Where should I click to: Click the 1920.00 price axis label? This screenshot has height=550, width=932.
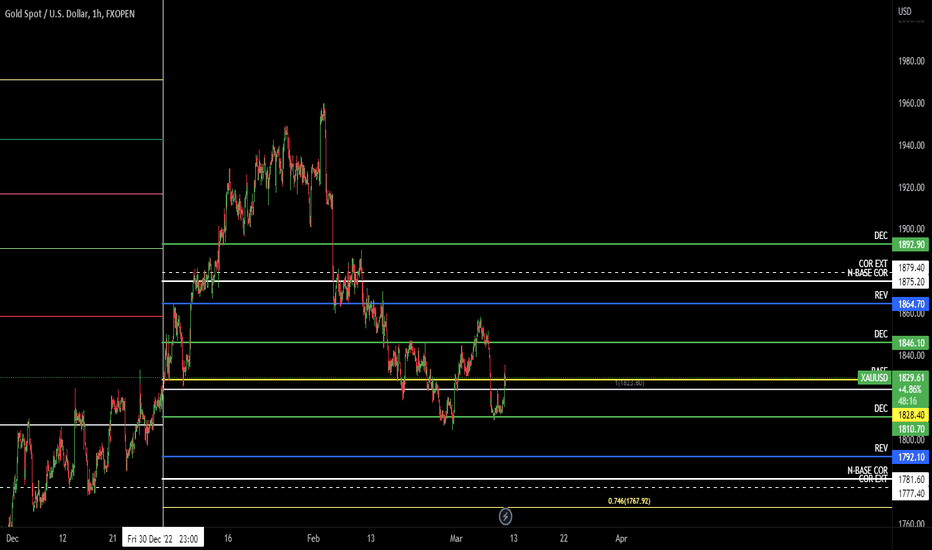(x=911, y=188)
